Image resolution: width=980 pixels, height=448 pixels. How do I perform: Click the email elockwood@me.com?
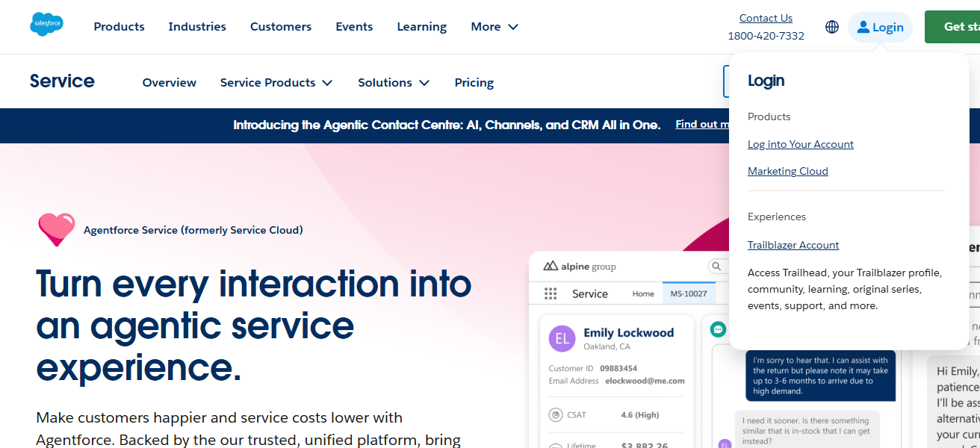645,381
